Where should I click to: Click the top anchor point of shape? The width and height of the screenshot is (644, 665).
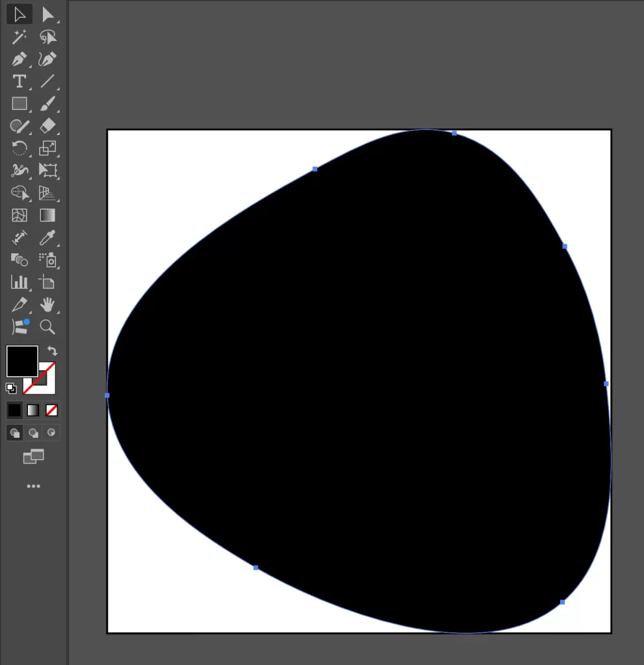pos(454,133)
